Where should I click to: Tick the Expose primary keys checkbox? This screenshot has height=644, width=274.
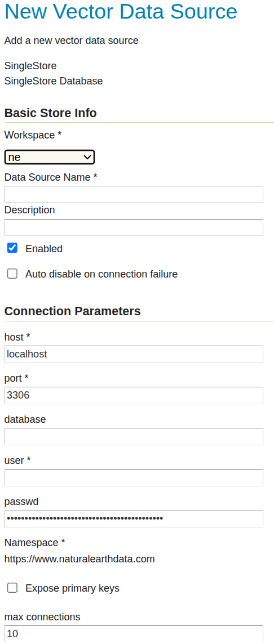pyautogui.click(x=12, y=588)
